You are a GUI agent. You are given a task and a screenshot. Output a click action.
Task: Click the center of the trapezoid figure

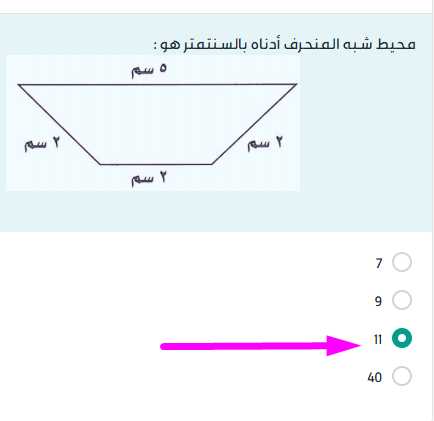pyautogui.click(x=157, y=124)
